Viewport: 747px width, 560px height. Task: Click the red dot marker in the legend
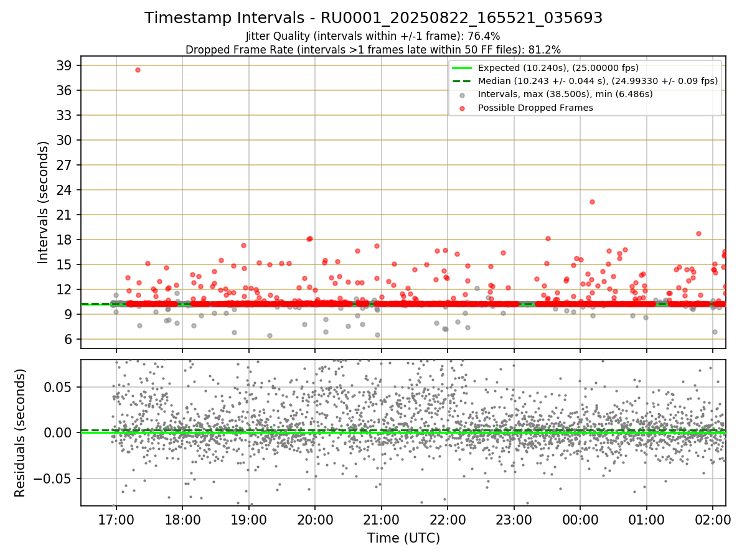462,108
